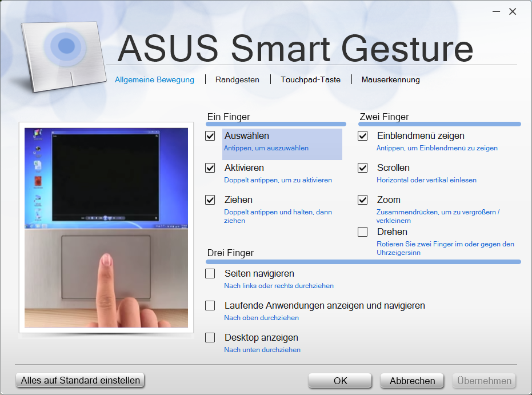Uncheck the Auswählen checkbox

pos(210,136)
